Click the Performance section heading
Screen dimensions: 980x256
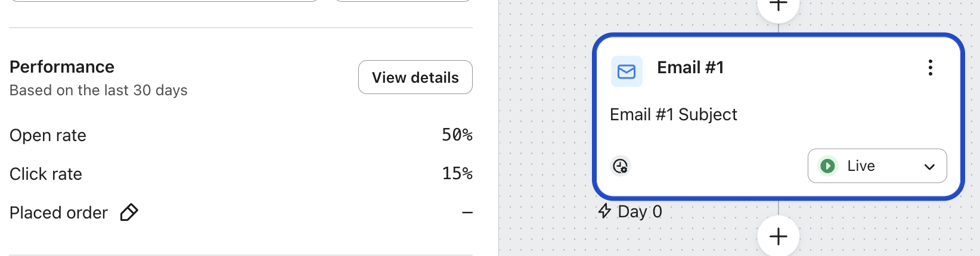point(62,67)
